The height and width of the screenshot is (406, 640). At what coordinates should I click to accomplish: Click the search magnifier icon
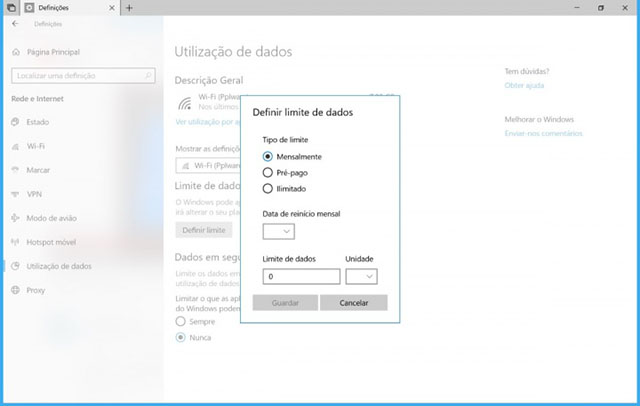(148, 75)
